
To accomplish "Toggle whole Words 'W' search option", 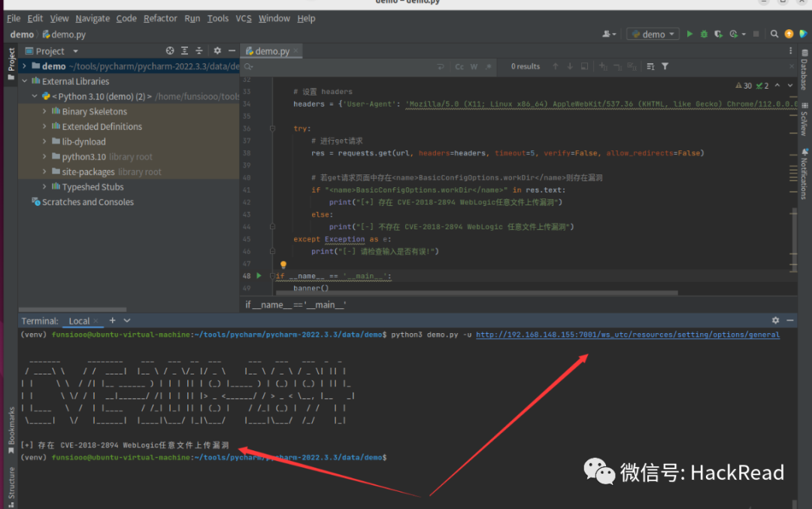I will click(474, 66).
